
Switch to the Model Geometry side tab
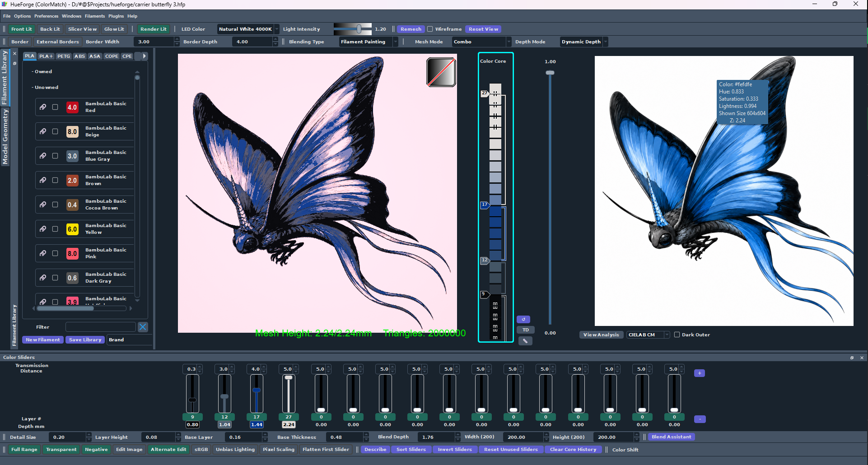click(x=5, y=137)
